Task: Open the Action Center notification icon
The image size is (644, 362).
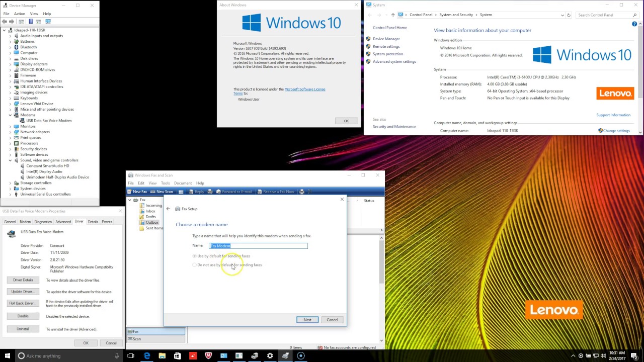Action: click(635, 355)
